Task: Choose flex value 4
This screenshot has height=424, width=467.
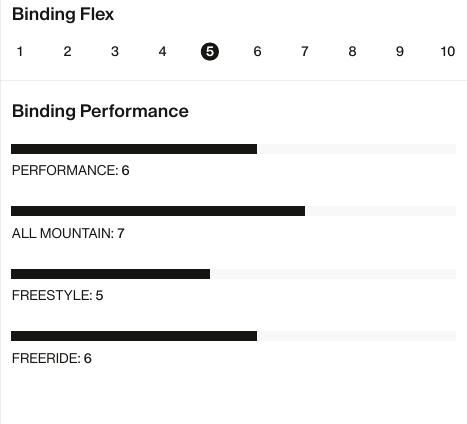Action: 162,52
